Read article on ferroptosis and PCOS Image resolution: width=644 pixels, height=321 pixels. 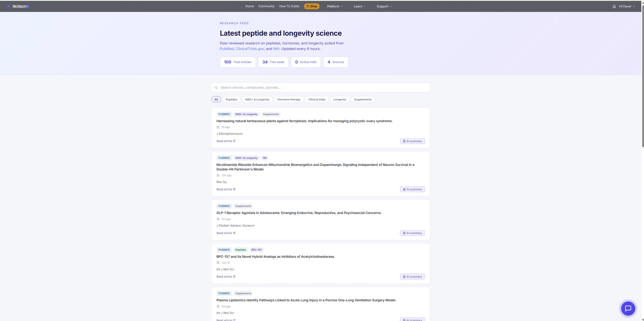(226, 141)
